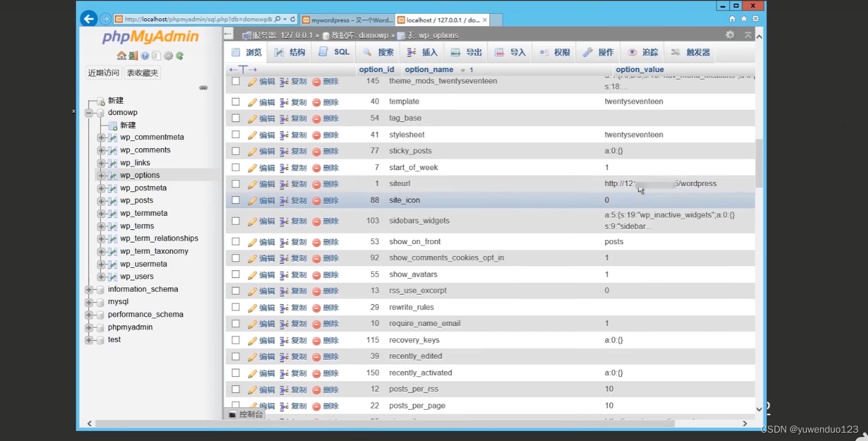Screen dimensions: 868x441
Task: Click phpMyAdmin home icon in sidebar
Action: click(122, 56)
